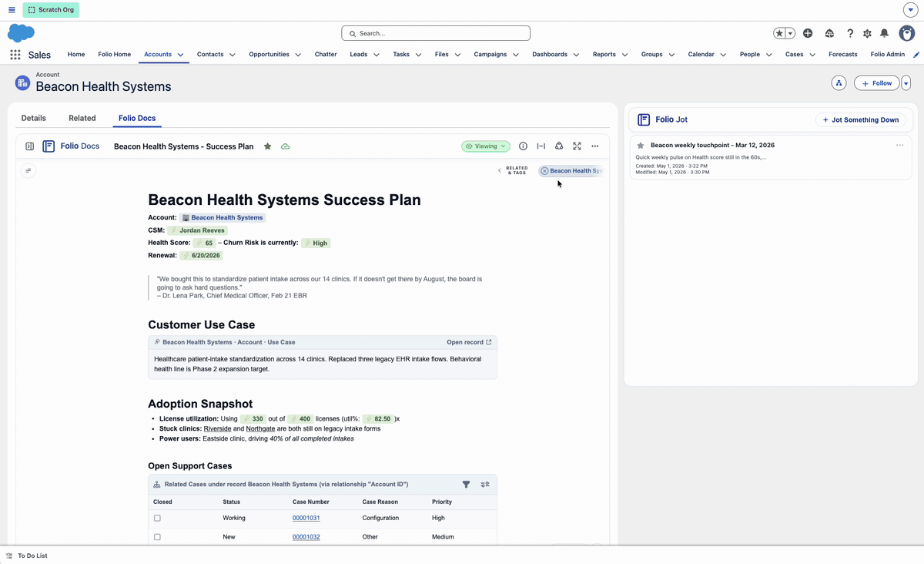Screen dimensions: 924x564
Task: Open the user profile avatar
Action: (x=907, y=33)
